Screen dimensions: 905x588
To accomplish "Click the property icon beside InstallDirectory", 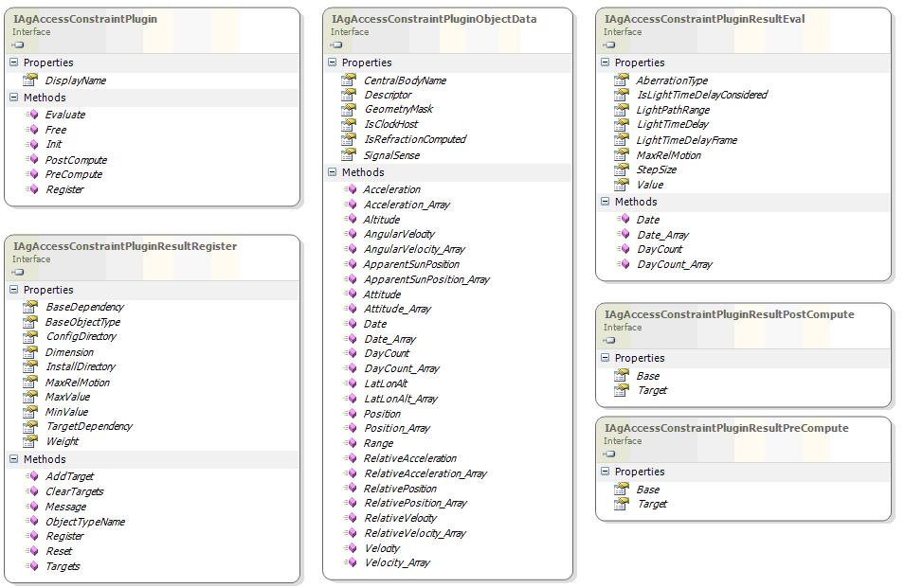I will tap(30, 366).
